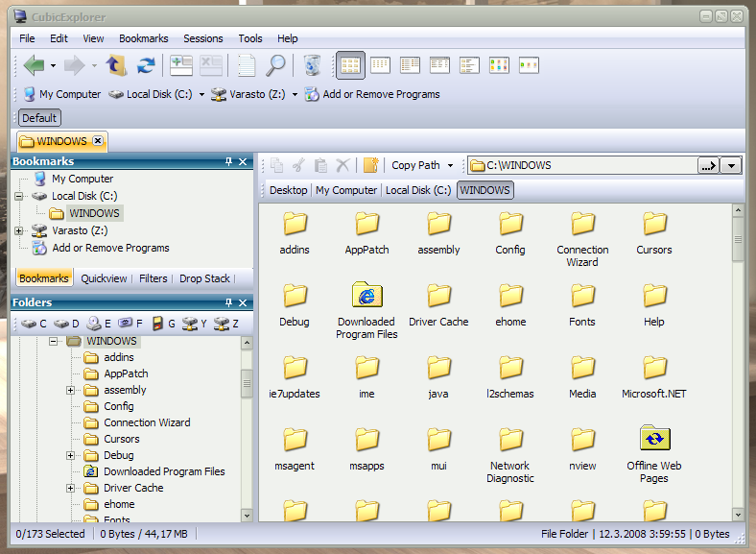Click the green Back arrow button
Screen dimensions: 756x554
(34, 65)
